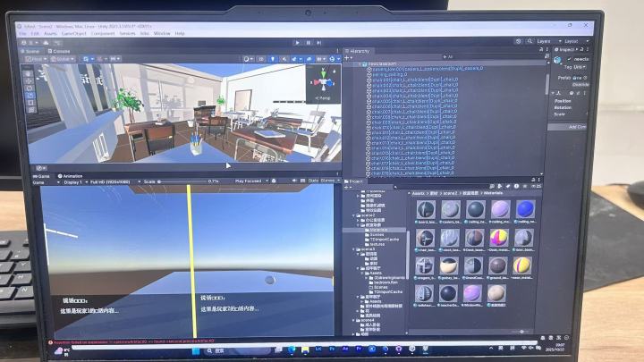Select the Rotate tool in Scene overlay
This screenshot has width=644, height=362.
30,88
